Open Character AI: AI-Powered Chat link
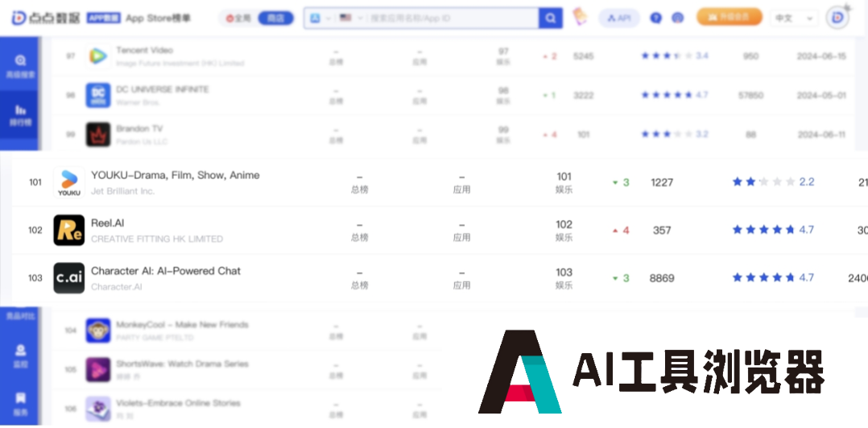 166,271
